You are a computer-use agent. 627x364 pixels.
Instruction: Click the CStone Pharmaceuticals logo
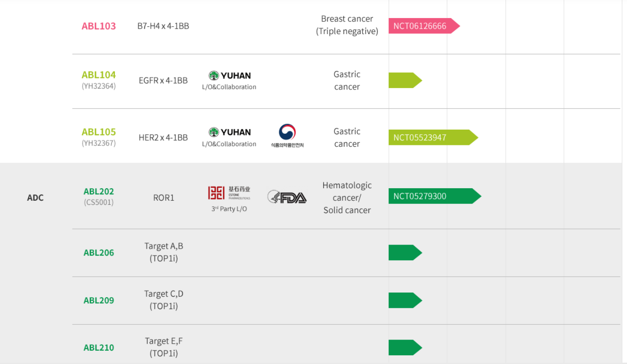pyautogui.click(x=229, y=193)
